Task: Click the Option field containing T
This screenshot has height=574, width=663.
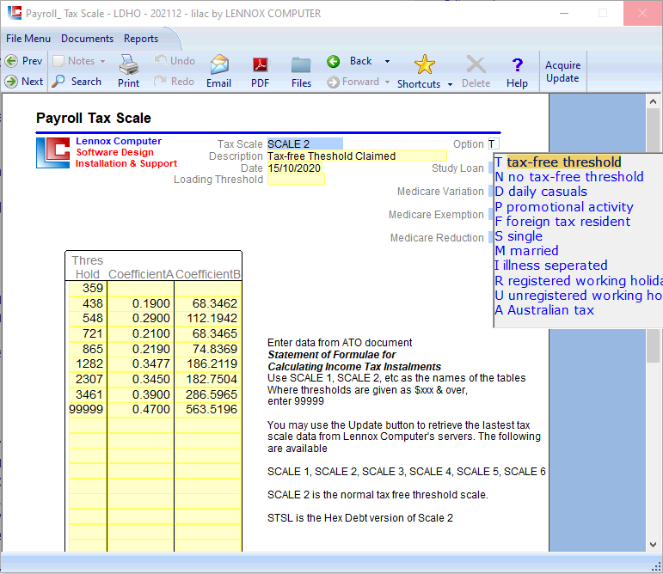Action: tap(493, 144)
